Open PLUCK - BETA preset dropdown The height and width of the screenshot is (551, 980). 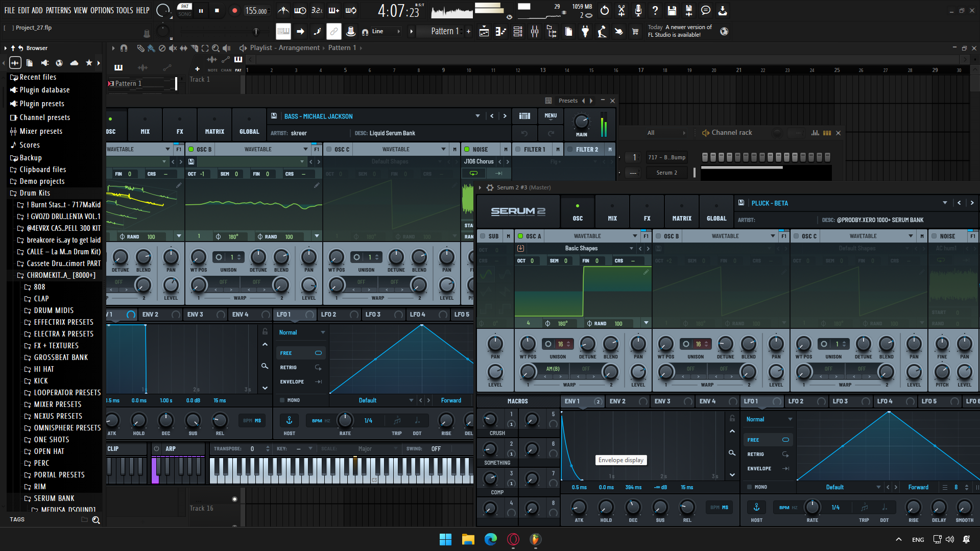(945, 203)
